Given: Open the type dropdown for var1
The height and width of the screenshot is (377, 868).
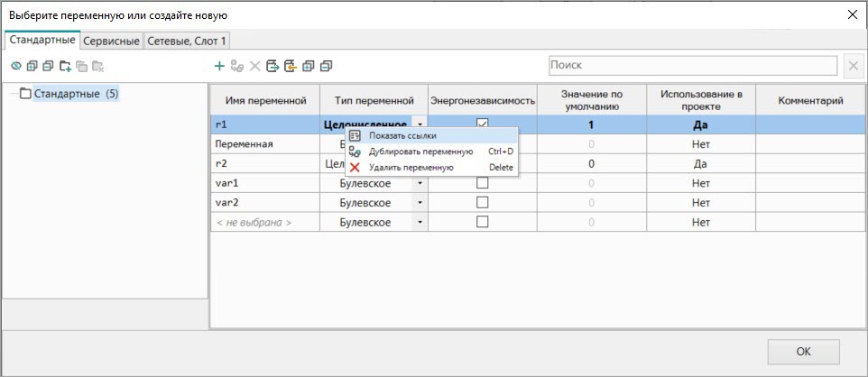Looking at the screenshot, I should click(x=420, y=183).
